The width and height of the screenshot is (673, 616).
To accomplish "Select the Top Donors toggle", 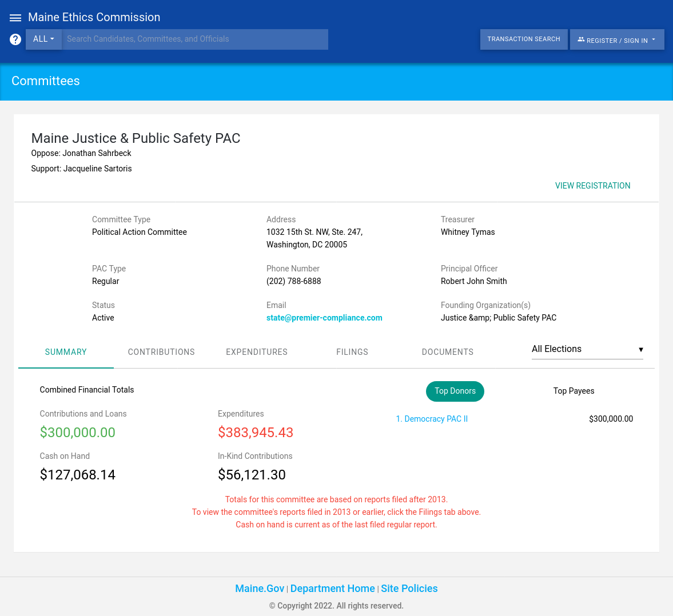I will pos(455,391).
